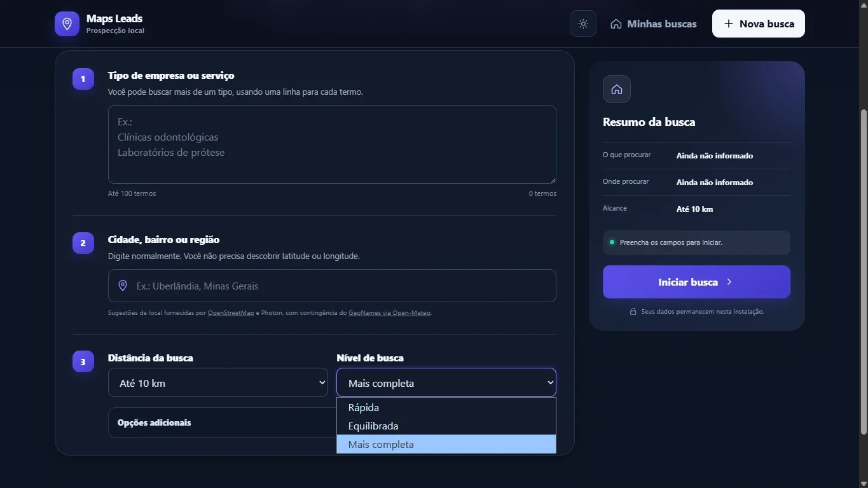Click the house icon above Resumo da busca
Image resolution: width=868 pixels, height=488 pixels.
[x=617, y=89]
